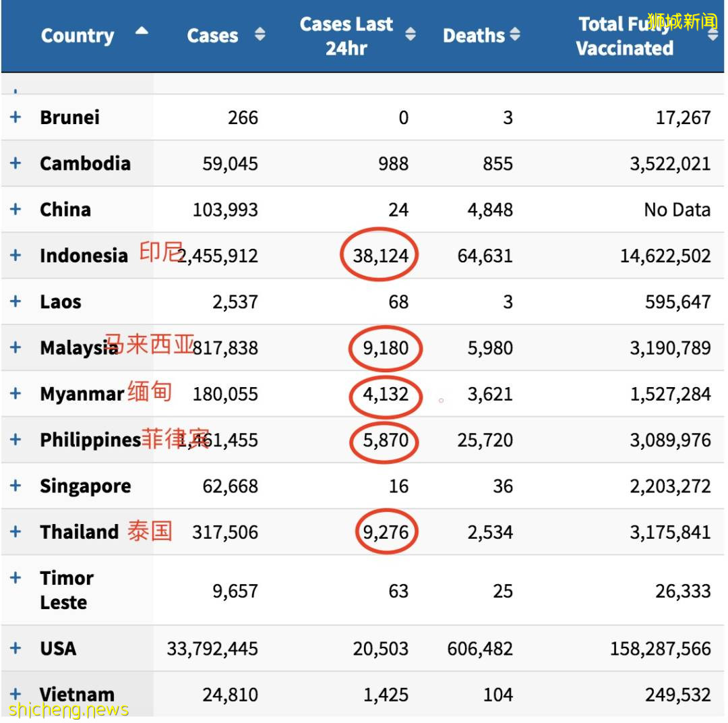Toggle sorting on the Country column

[78, 35]
